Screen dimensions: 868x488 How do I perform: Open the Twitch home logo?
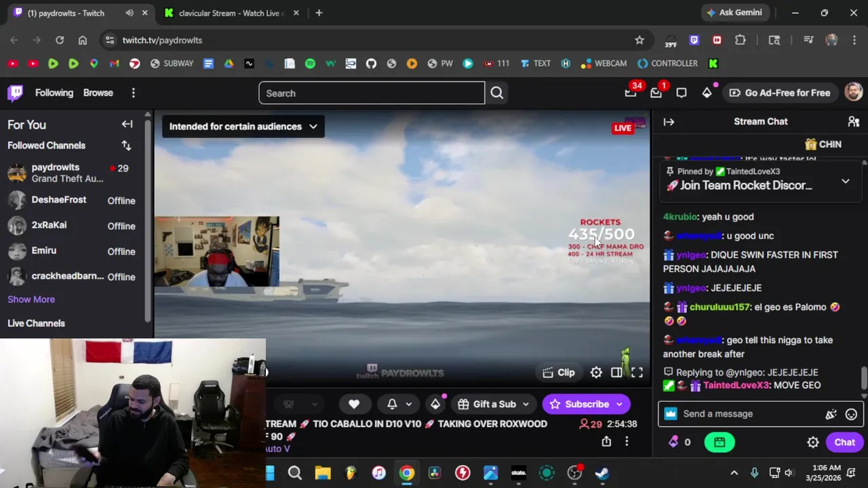(x=15, y=93)
